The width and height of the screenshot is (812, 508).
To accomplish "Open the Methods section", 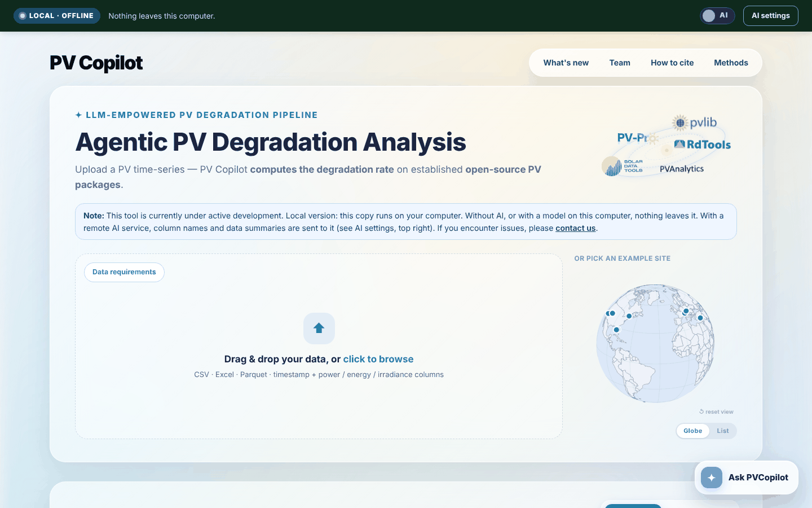I will point(731,63).
